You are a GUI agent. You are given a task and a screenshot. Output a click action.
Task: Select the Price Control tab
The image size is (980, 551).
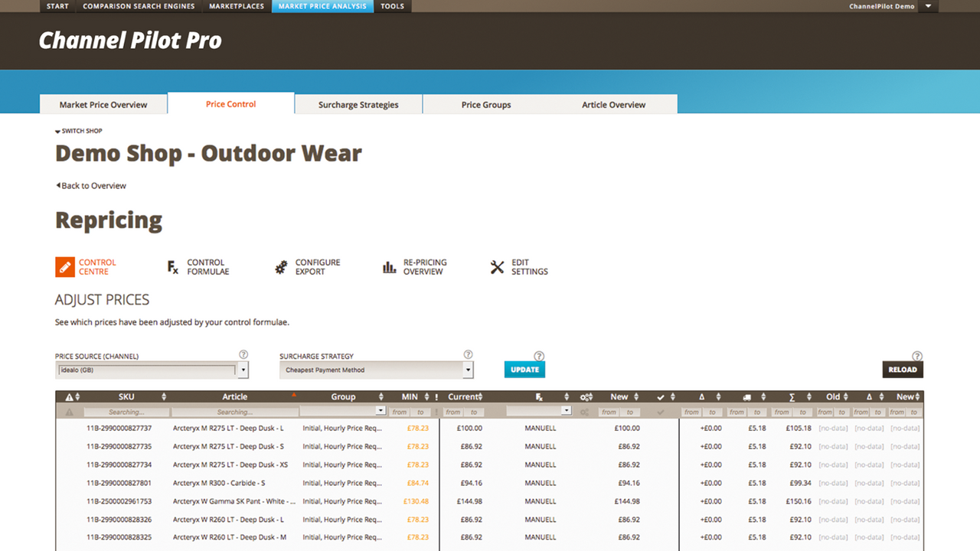pos(231,104)
